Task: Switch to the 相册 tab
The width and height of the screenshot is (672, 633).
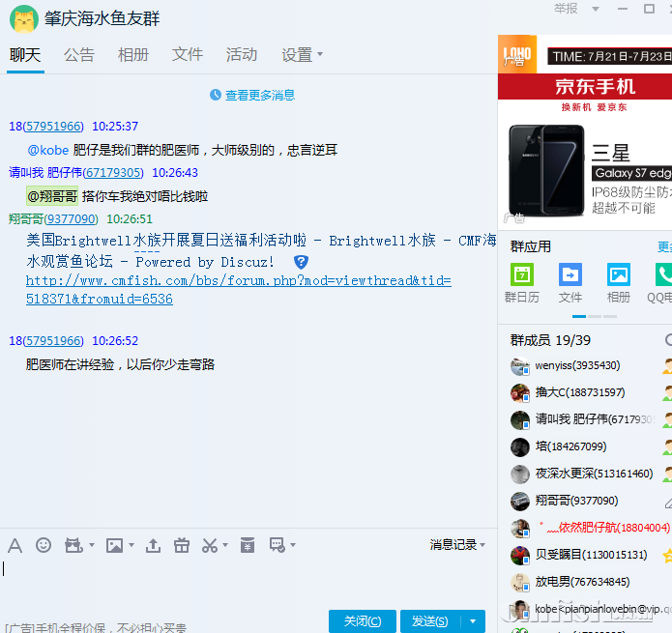Action: [x=133, y=55]
